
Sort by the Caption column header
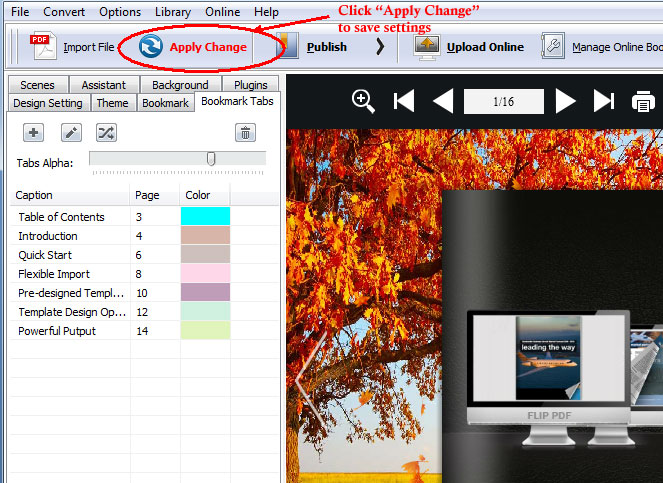point(70,195)
